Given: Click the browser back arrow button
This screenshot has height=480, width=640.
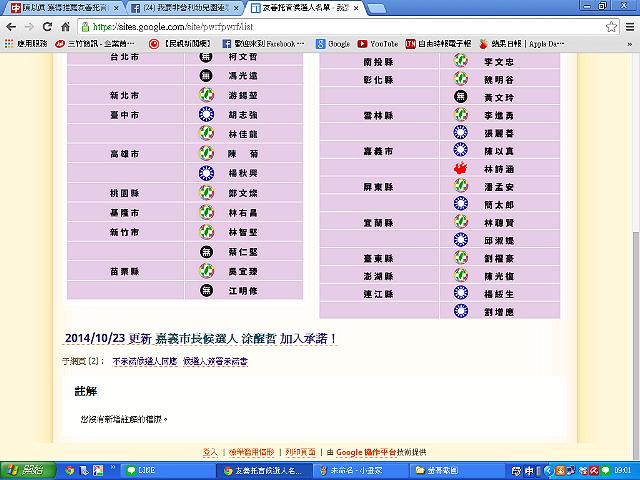Looking at the screenshot, I should tap(11, 27).
